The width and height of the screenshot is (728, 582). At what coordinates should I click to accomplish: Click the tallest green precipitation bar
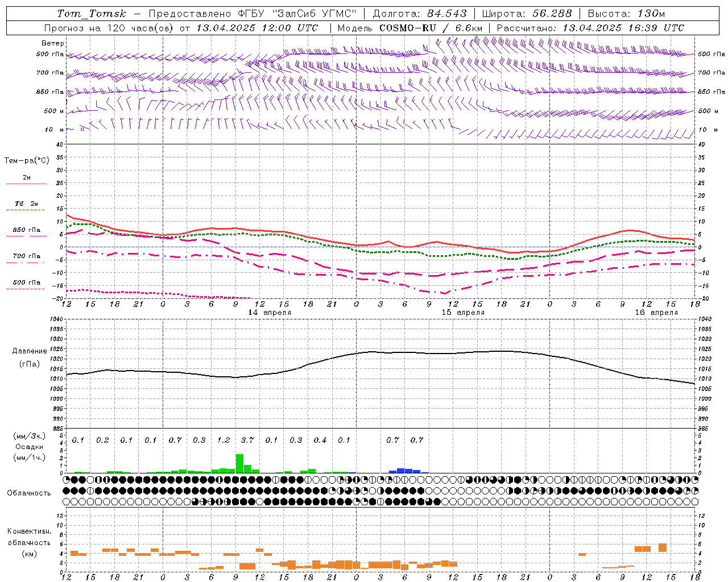(239, 463)
